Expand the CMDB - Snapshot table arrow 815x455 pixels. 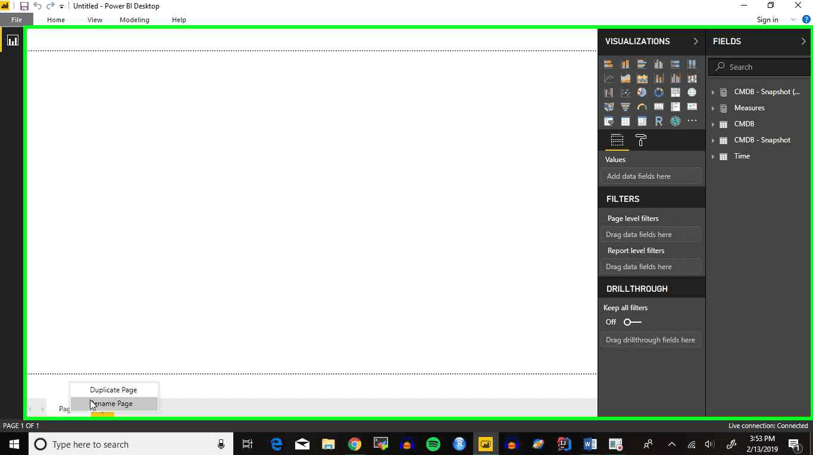coord(713,140)
